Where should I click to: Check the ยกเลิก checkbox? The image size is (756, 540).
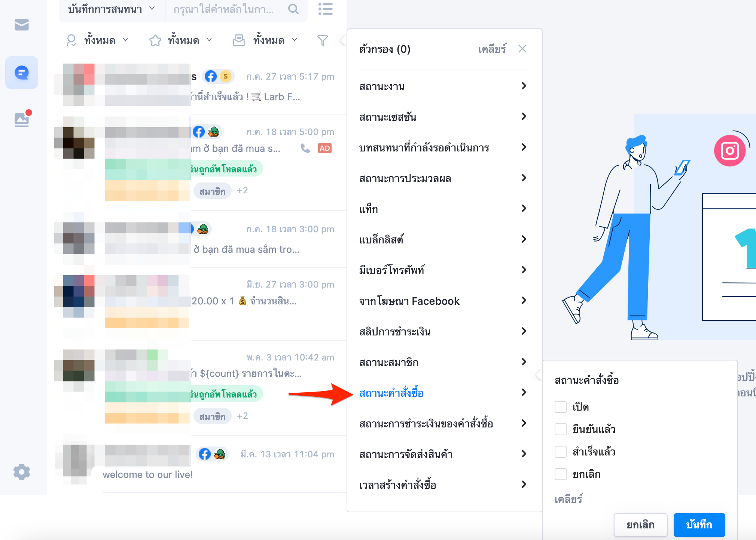click(561, 474)
